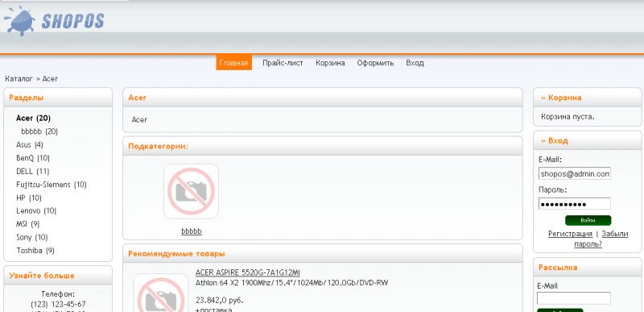The height and width of the screenshot is (312, 644).
Task: Open the MSI (9) category
Action: pyautogui.click(x=28, y=224)
